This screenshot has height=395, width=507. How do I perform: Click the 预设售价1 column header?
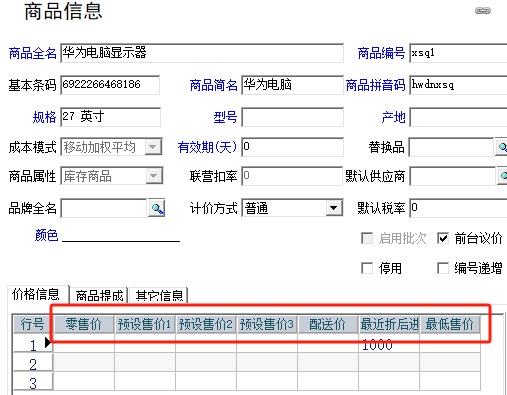click(145, 324)
